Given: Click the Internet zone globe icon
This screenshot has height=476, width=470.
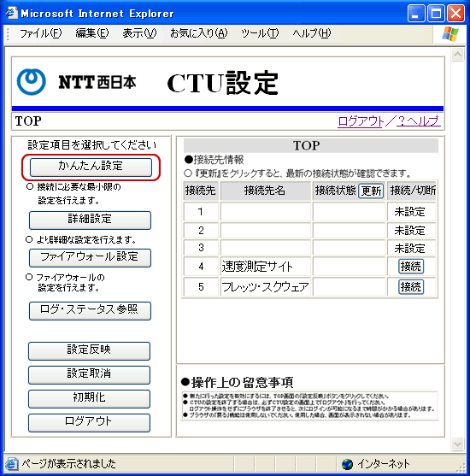Looking at the screenshot, I should (347, 464).
